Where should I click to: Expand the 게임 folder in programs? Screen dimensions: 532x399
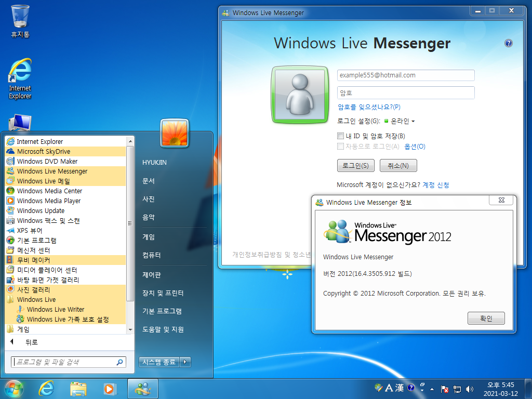[x=66, y=329]
